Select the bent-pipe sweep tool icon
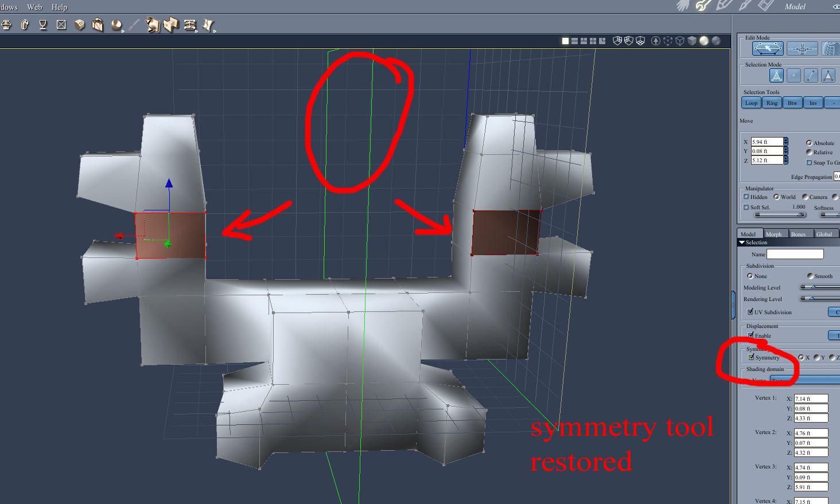The height and width of the screenshot is (504, 840). tap(25, 25)
